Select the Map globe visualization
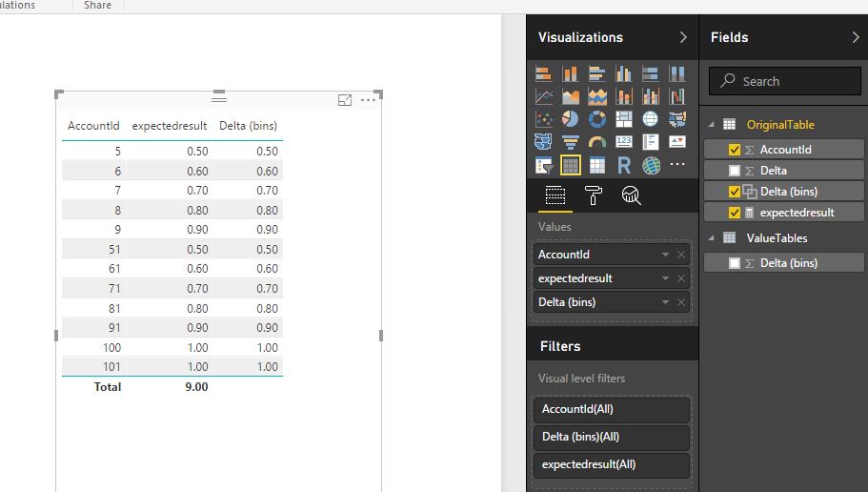Viewport: 868px width, 492px height. pos(651,119)
